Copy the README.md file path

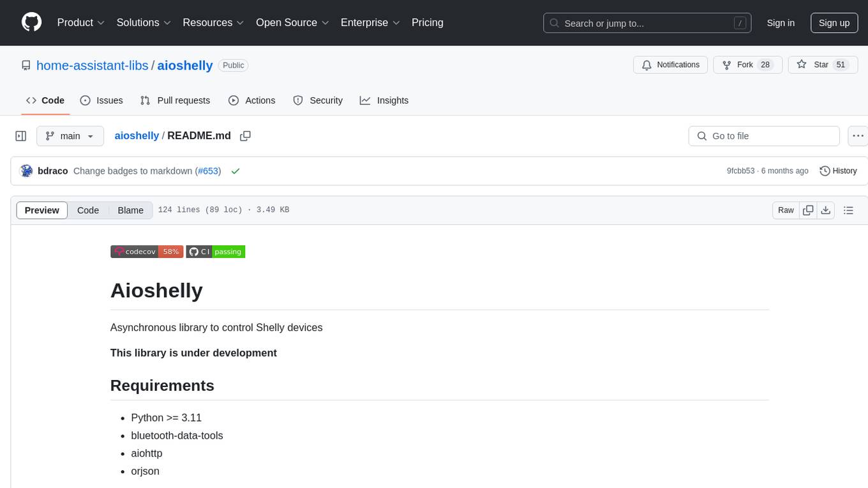(245, 136)
